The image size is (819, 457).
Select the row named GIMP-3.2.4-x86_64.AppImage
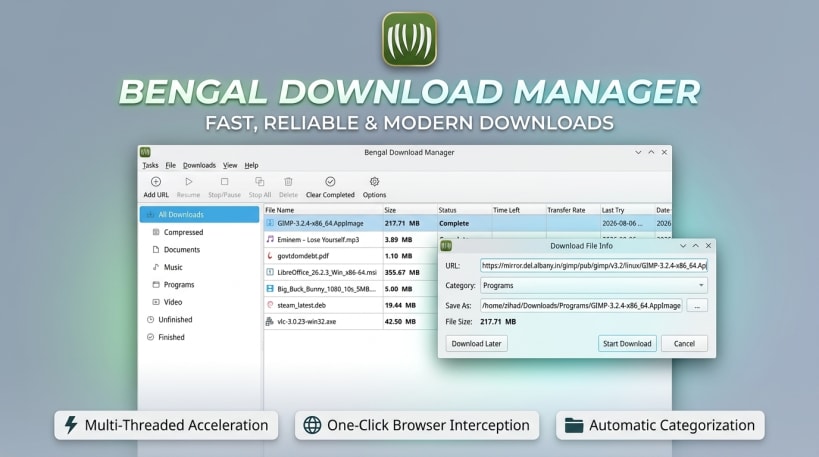(467, 223)
